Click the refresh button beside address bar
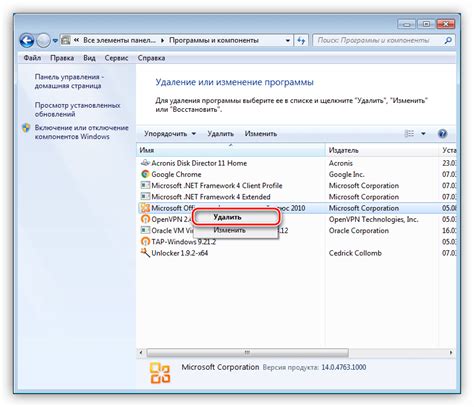Image resolution: width=474 pixels, height=407 pixels. tap(301, 41)
